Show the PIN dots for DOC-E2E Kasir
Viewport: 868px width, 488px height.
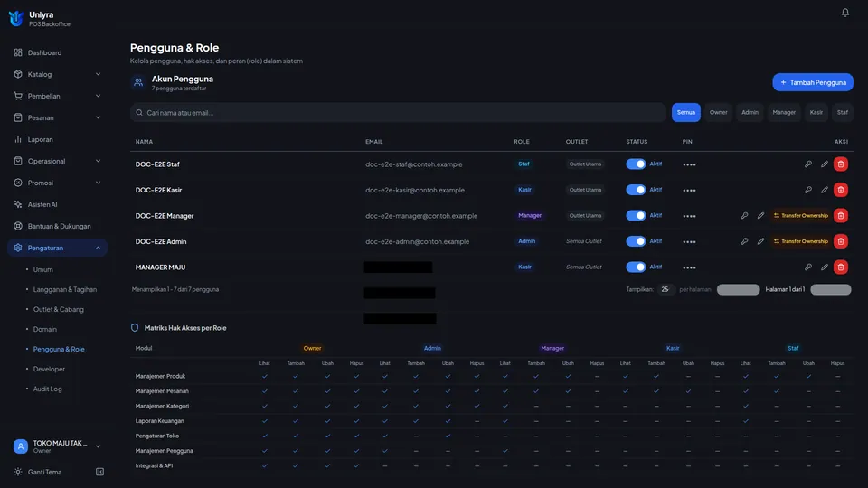tap(689, 191)
